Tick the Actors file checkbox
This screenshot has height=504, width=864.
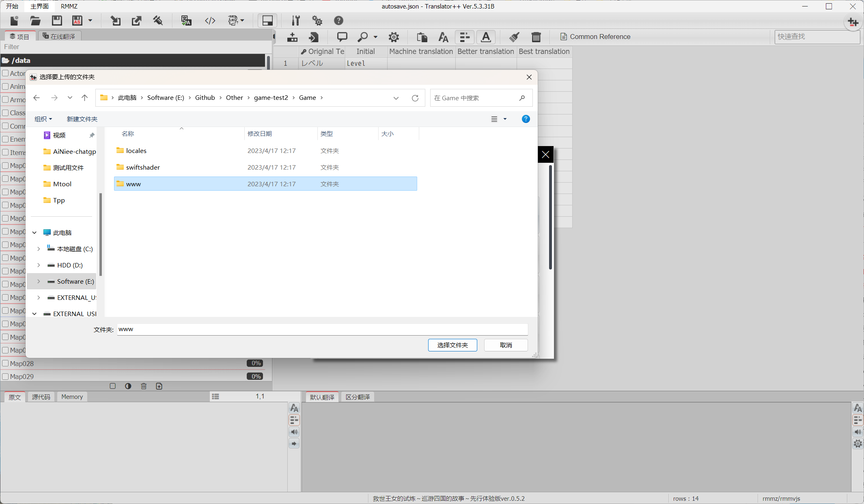point(6,73)
